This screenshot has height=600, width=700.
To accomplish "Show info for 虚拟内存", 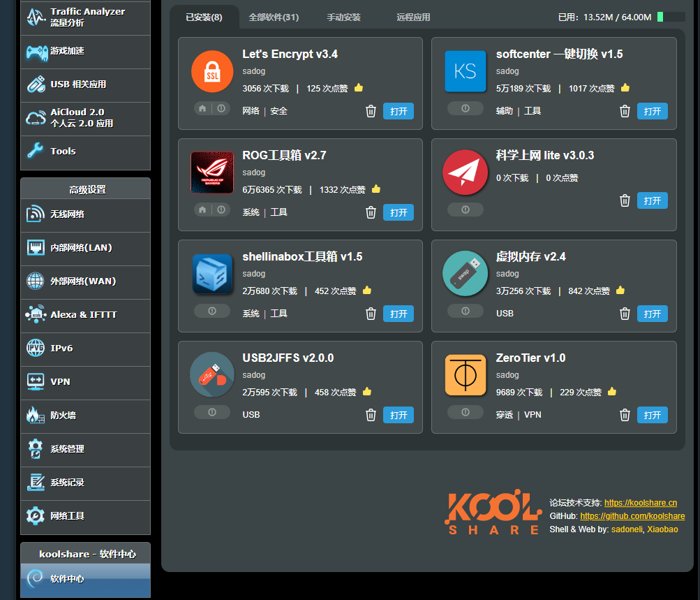I will 466,311.
